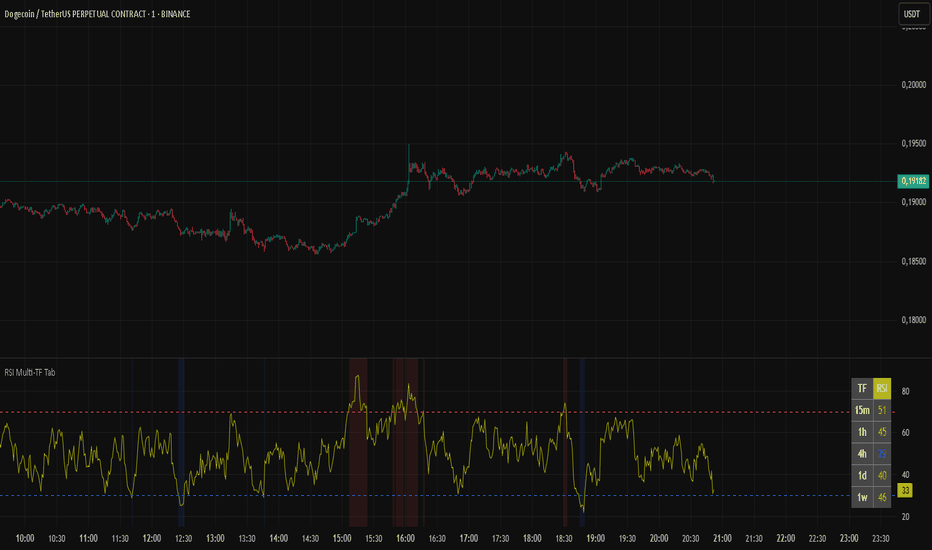
Task: Click the RSI axis label 60
Action: click(x=905, y=433)
